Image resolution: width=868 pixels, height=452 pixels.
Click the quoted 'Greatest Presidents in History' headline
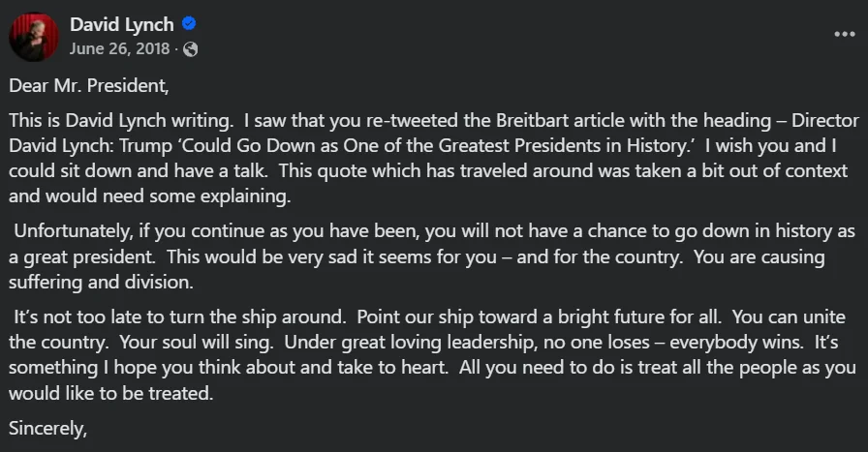pos(567,145)
